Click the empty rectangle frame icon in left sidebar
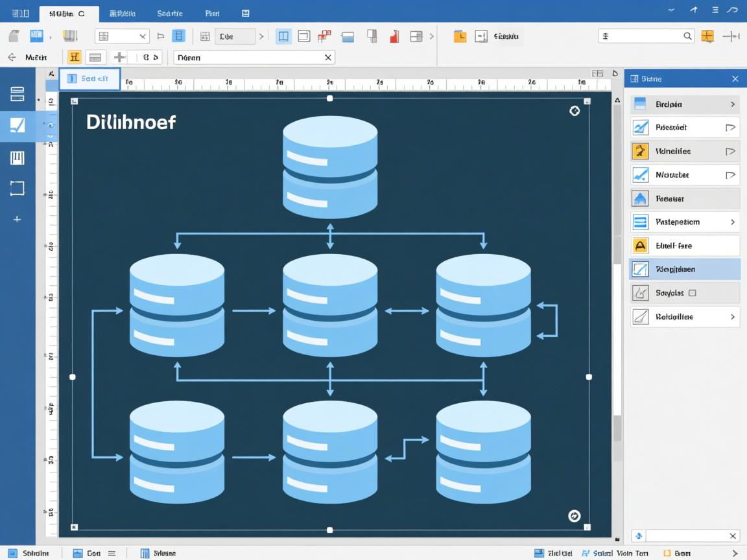This screenshot has height=560, width=747. (17, 188)
